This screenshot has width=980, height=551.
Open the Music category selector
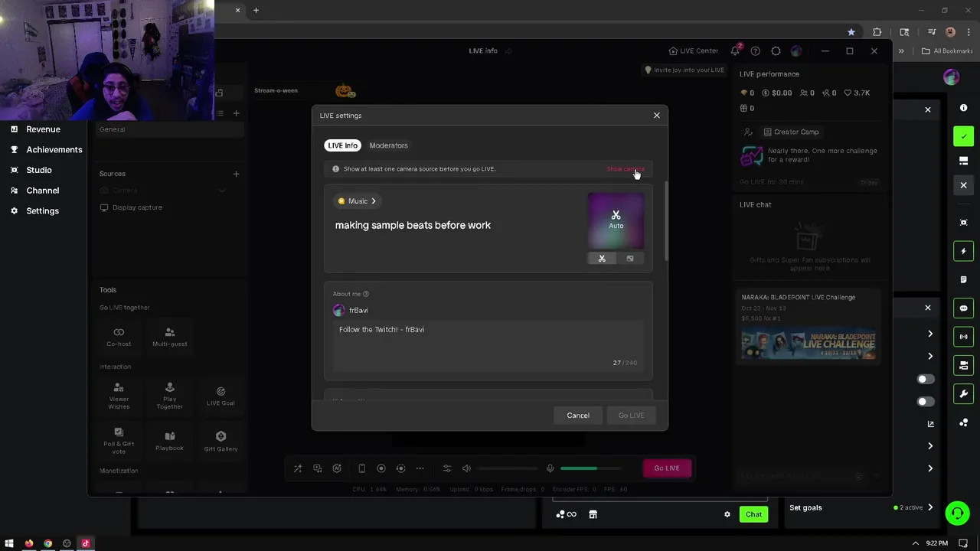(358, 201)
